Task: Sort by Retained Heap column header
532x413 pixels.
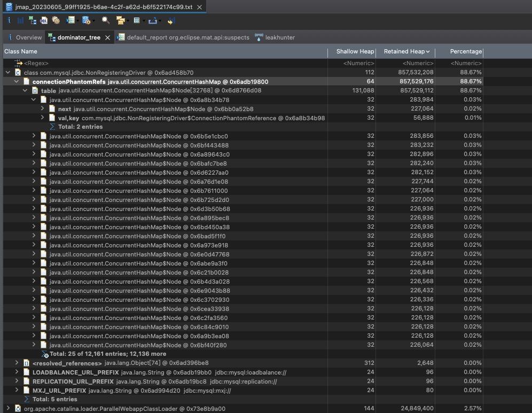Action: tap(404, 52)
